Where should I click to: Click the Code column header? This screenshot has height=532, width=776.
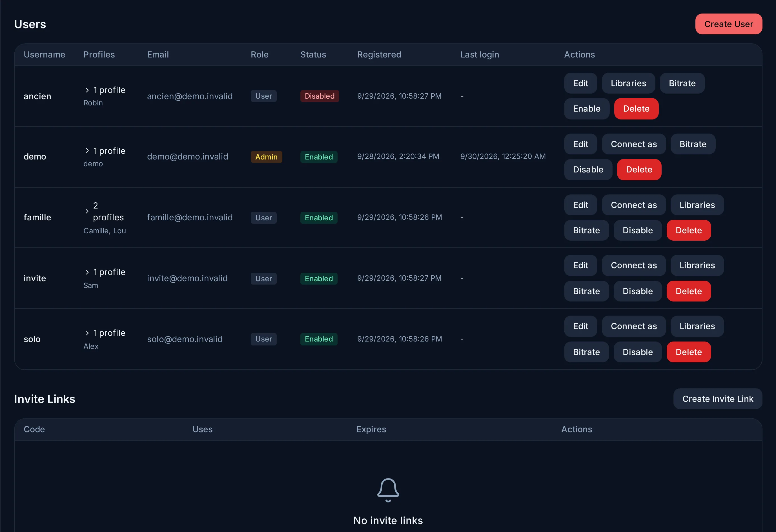point(34,429)
